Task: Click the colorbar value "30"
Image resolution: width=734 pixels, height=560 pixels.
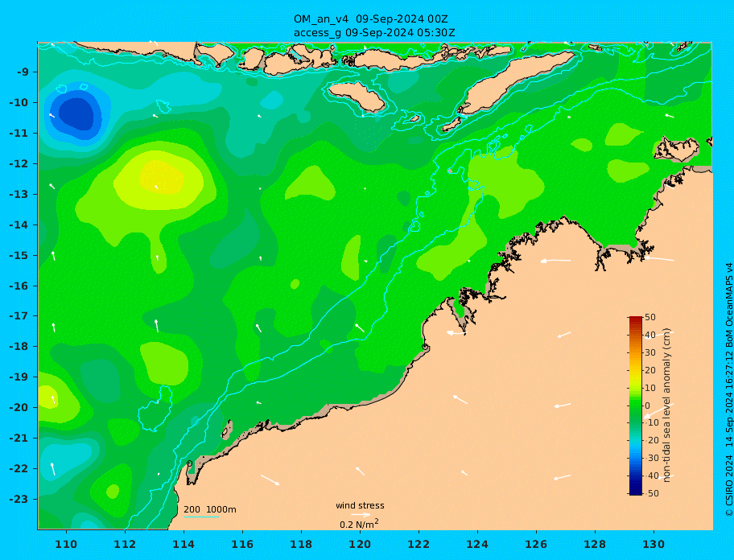Action: [650, 352]
